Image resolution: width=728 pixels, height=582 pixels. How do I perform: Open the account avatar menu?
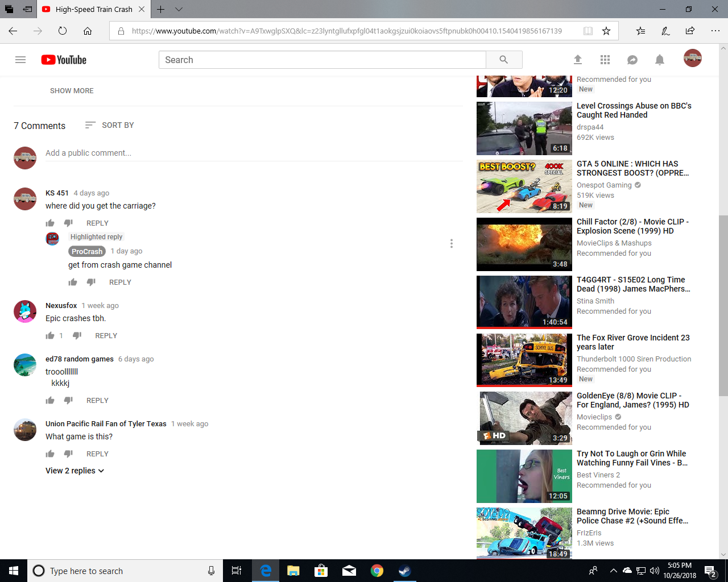[693, 58]
